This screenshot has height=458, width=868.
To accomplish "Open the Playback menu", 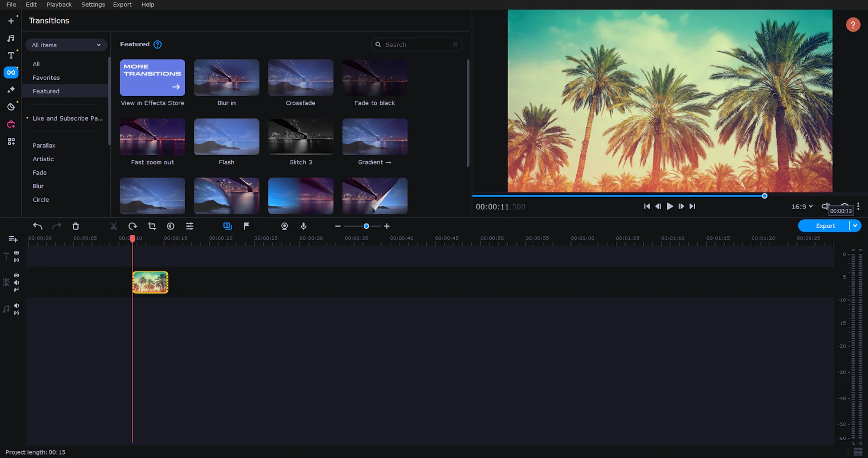I will 59,4.
